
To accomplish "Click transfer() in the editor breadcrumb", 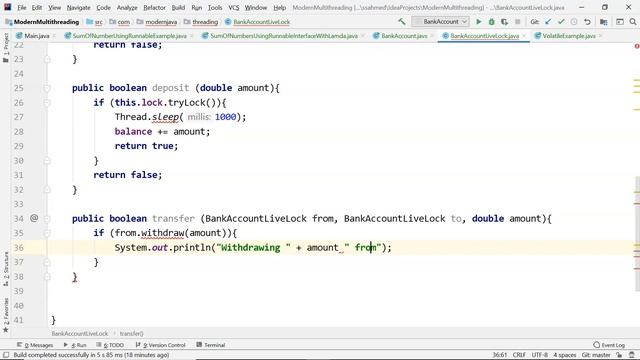I will [x=131, y=333].
